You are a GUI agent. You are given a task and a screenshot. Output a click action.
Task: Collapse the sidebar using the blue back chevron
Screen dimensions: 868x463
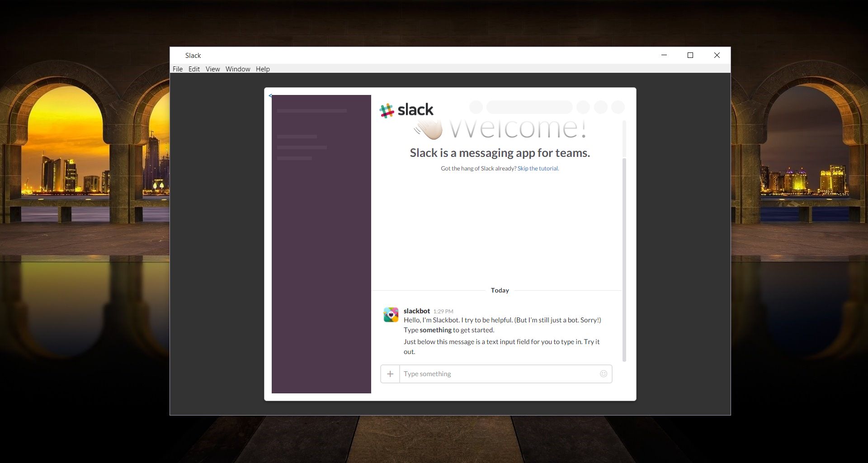[x=270, y=95]
